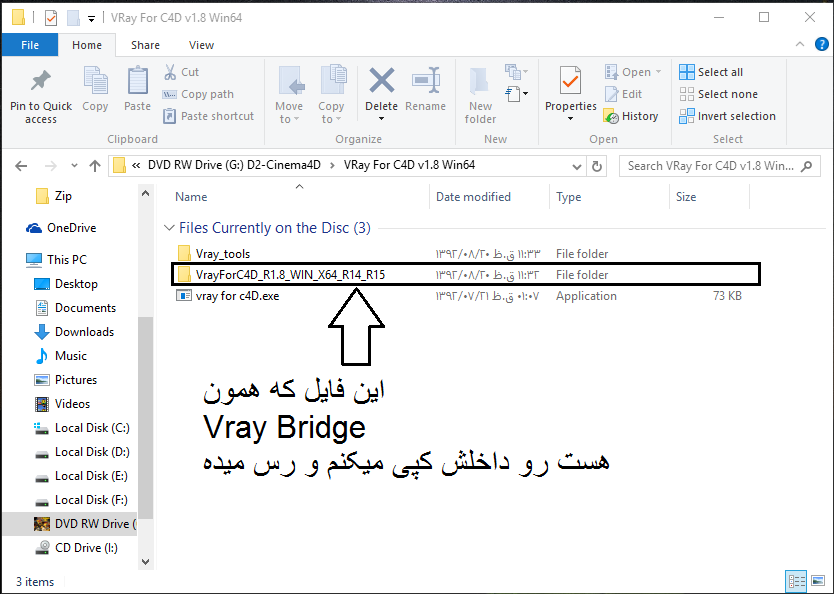834x594 pixels.
Task: Click Copy path in Clipboard group
Action: point(198,94)
